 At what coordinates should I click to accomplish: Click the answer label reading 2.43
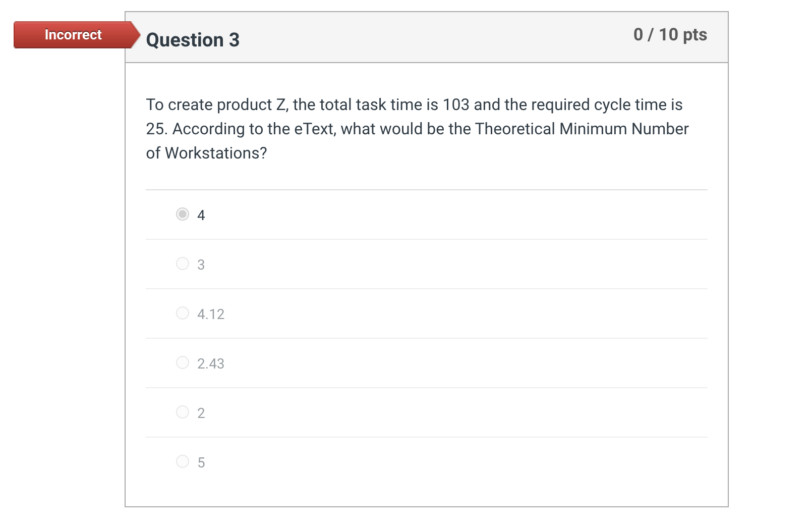pyautogui.click(x=212, y=363)
